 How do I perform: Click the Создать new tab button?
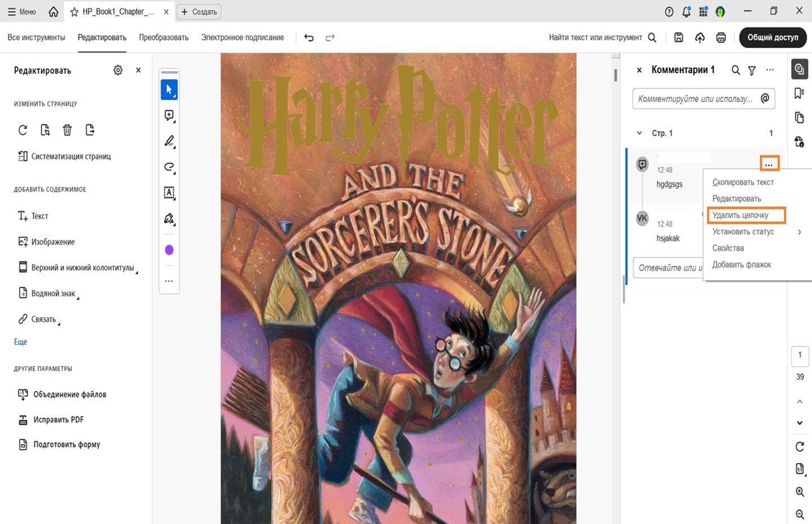coord(199,12)
